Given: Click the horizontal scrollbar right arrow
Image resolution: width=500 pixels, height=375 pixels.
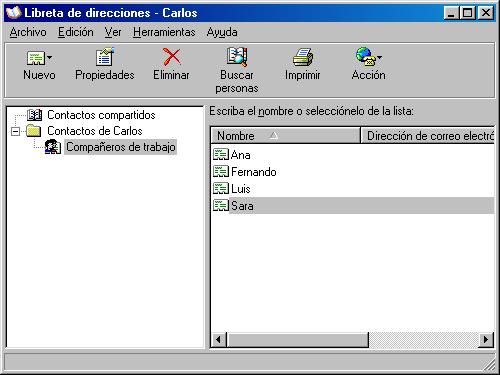Looking at the screenshot, I should tap(486, 340).
